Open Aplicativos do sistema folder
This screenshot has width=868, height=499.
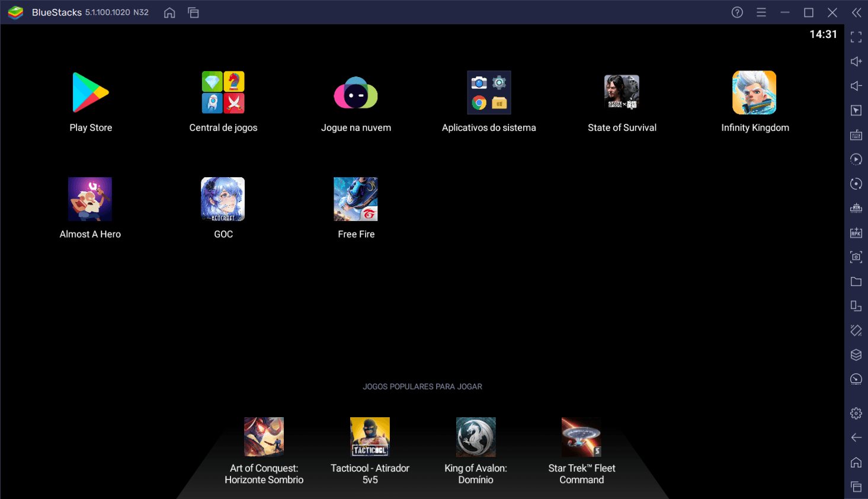click(x=489, y=92)
